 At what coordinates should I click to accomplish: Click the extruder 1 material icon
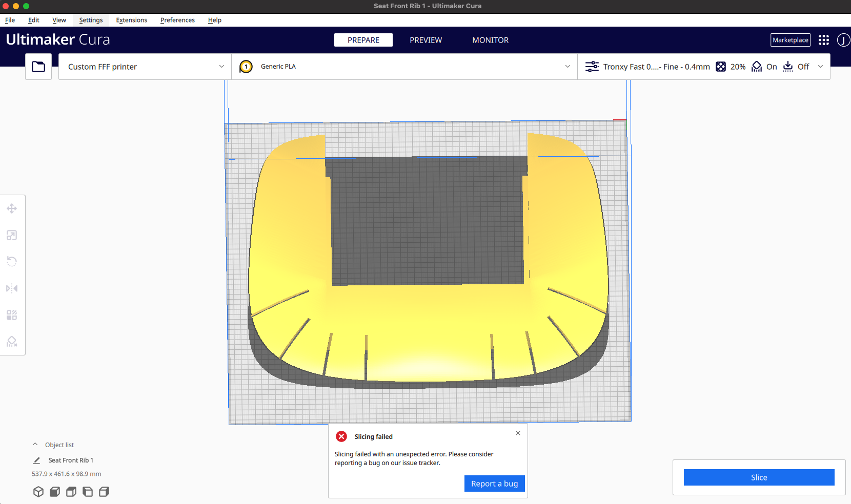click(246, 67)
